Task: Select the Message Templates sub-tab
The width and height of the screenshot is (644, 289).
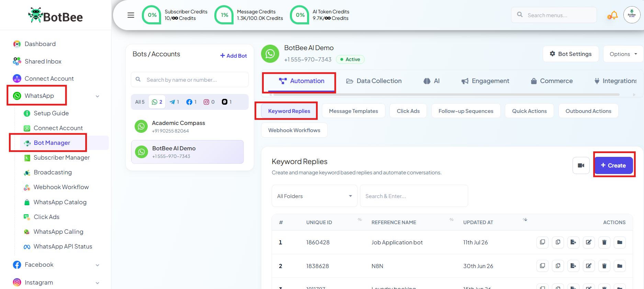Action: pyautogui.click(x=353, y=111)
